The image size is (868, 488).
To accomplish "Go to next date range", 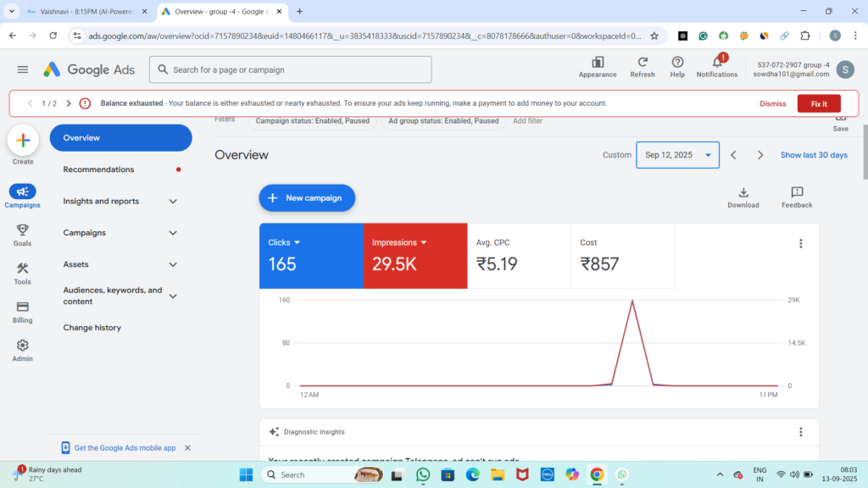I will coord(760,155).
